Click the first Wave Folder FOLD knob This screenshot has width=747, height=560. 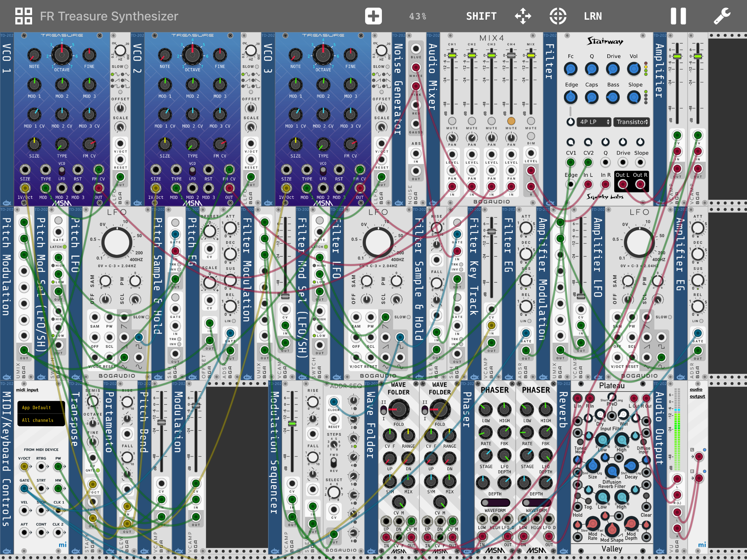pos(398,409)
